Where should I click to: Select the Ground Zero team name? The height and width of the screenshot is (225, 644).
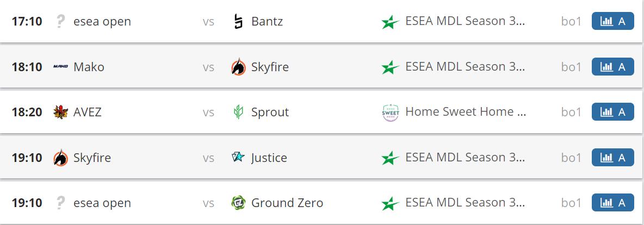(x=287, y=203)
